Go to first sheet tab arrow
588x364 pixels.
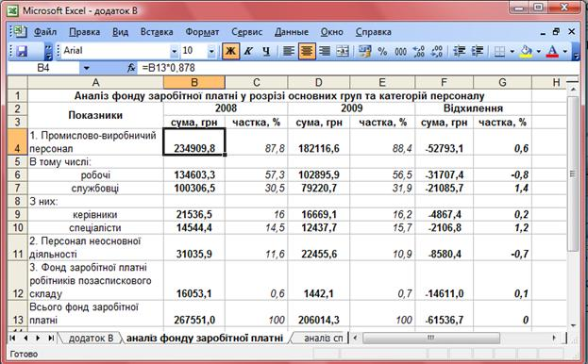coord(12,339)
